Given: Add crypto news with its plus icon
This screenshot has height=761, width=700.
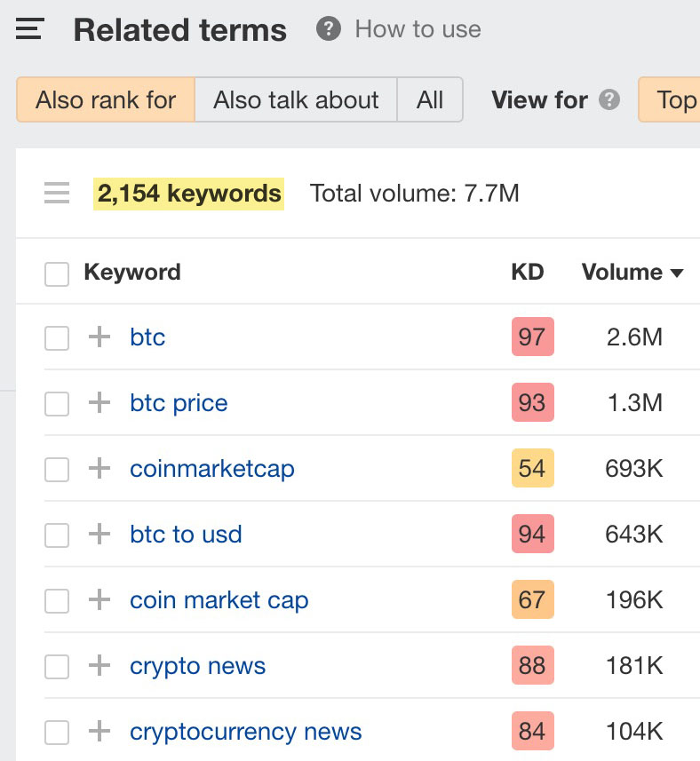Looking at the screenshot, I should [99, 666].
